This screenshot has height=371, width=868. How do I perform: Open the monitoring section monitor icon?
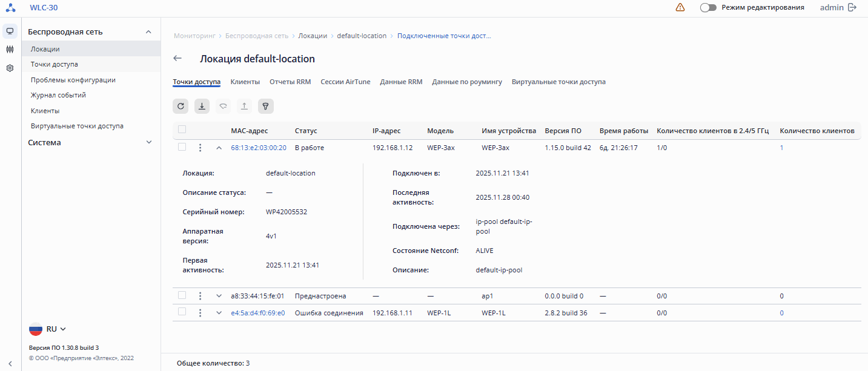point(10,31)
